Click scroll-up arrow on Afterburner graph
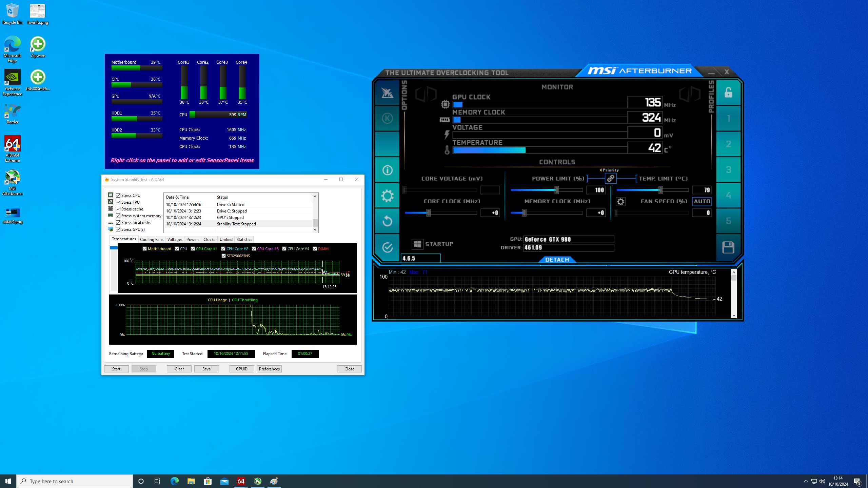The image size is (868, 488). click(734, 272)
